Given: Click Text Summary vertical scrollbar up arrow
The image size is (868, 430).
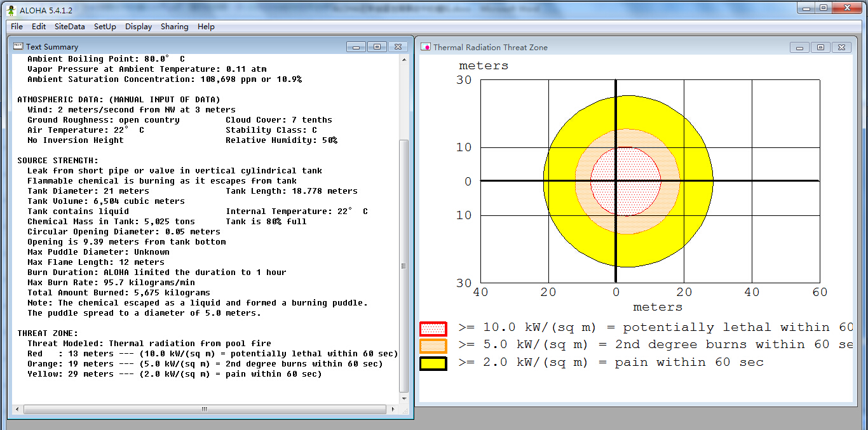Looking at the screenshot, I should point(403,59).
